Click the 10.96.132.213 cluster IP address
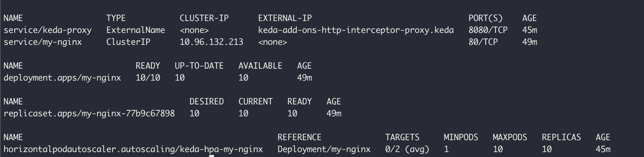This screenshot has width=644, height=157. click(x=212, y=42)
